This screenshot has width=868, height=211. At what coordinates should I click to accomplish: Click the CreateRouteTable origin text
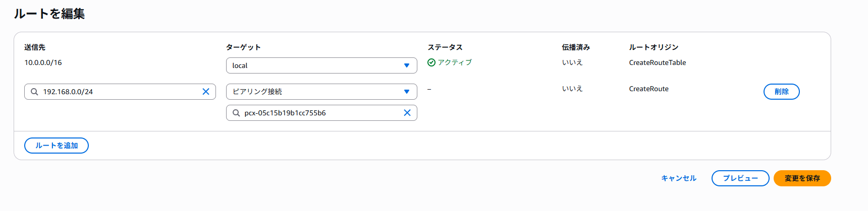[658, 62]
